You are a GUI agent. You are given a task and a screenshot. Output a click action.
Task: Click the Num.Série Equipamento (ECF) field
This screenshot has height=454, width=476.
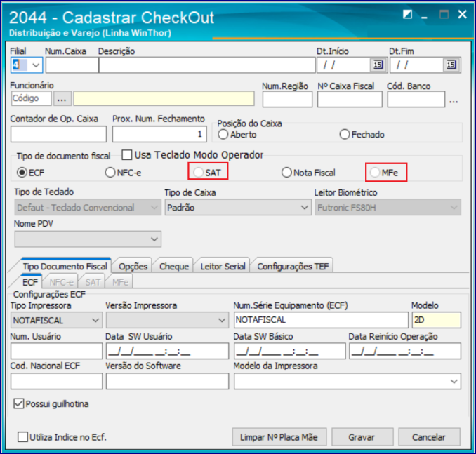pos(321,320)
